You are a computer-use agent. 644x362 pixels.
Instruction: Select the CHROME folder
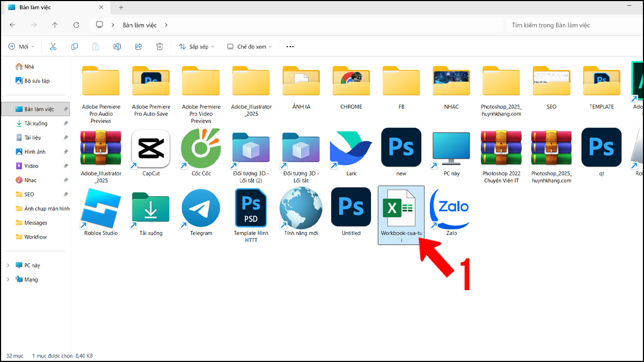(351, 88)
